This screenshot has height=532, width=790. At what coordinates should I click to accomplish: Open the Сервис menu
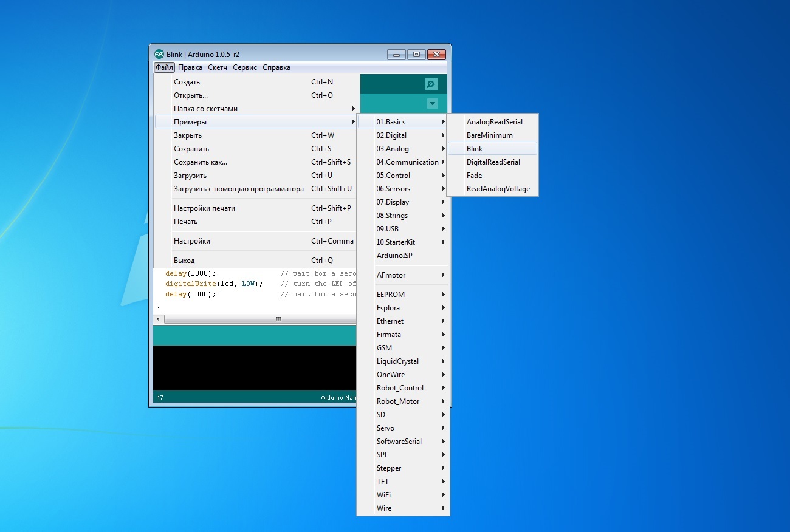click(245, 67)
